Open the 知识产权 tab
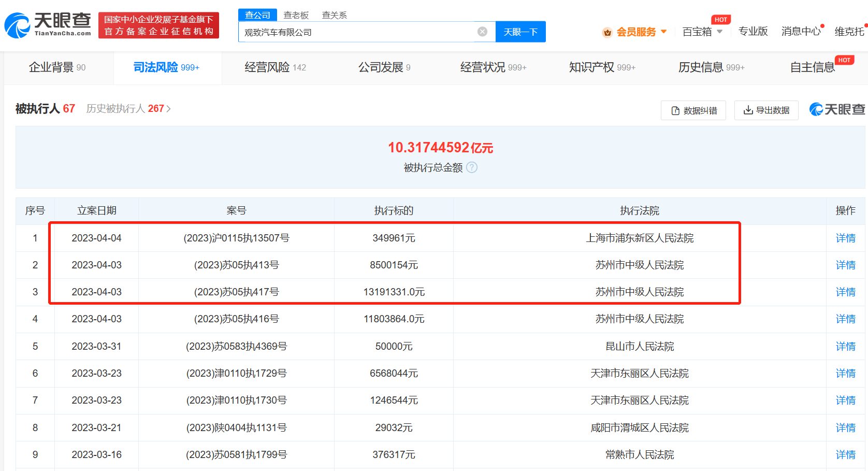This screenshot has width=868, height=471. pos(602,67)
